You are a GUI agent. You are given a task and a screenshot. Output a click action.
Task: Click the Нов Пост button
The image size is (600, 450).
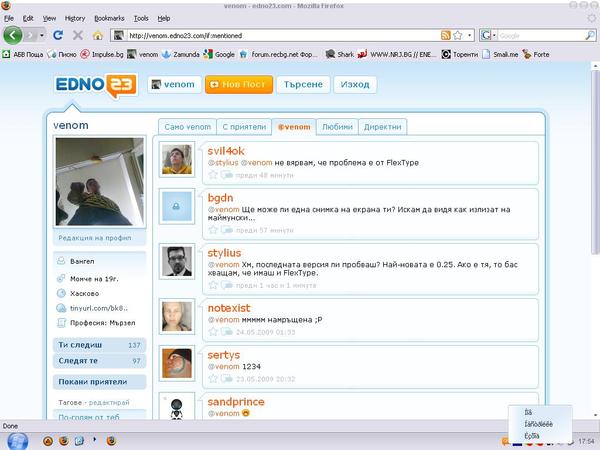tap(239, 84)
